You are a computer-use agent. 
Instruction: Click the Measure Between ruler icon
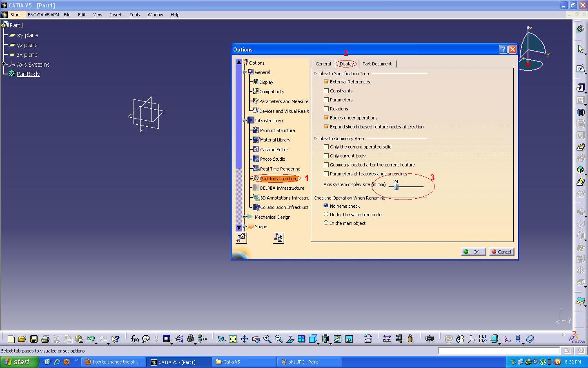387,339
